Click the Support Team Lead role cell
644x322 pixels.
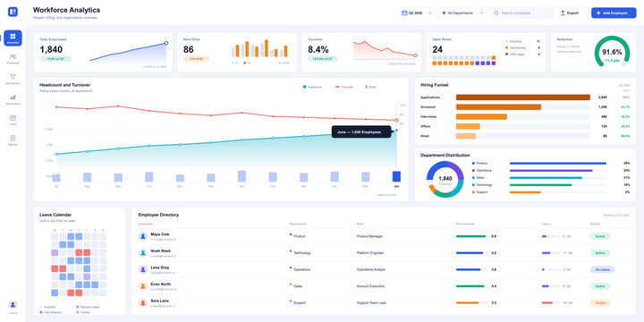(x=371, y=303)
